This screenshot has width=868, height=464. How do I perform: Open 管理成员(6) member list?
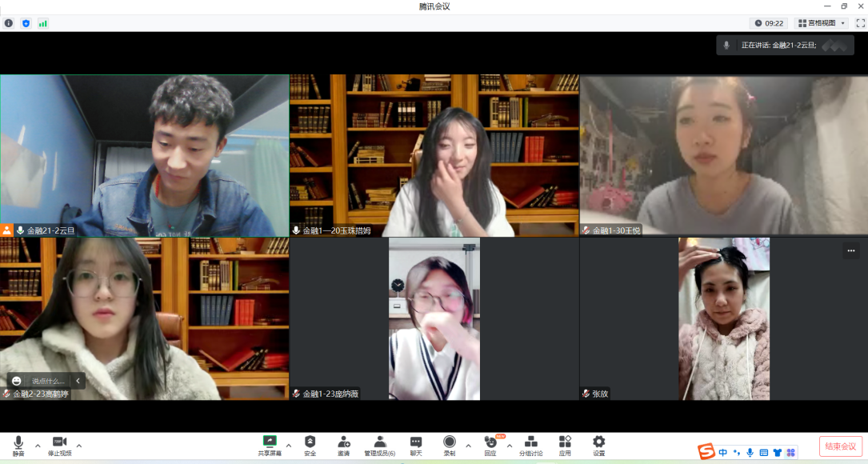click(380, 446)
